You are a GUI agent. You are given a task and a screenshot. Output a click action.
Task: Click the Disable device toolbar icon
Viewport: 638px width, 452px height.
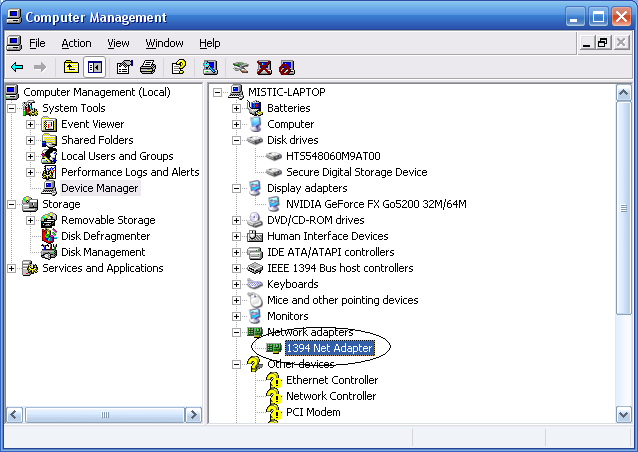tap(286, 67)
